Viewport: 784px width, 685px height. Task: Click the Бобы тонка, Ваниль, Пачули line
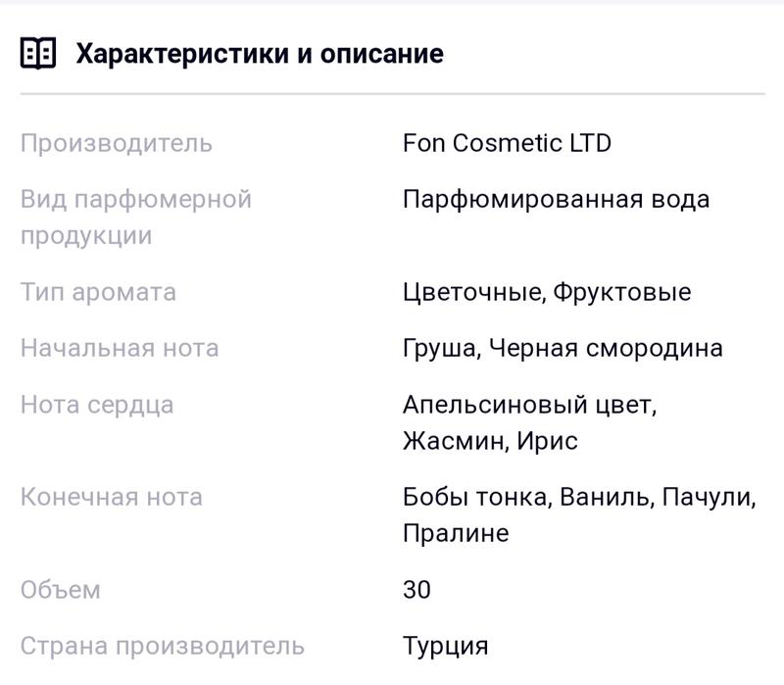579,497
